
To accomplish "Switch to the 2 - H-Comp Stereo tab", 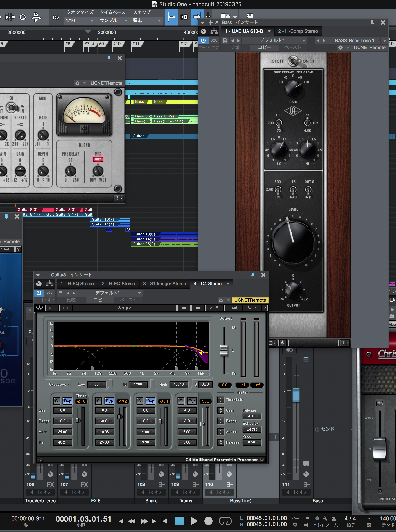I will [x=298, y=31].
